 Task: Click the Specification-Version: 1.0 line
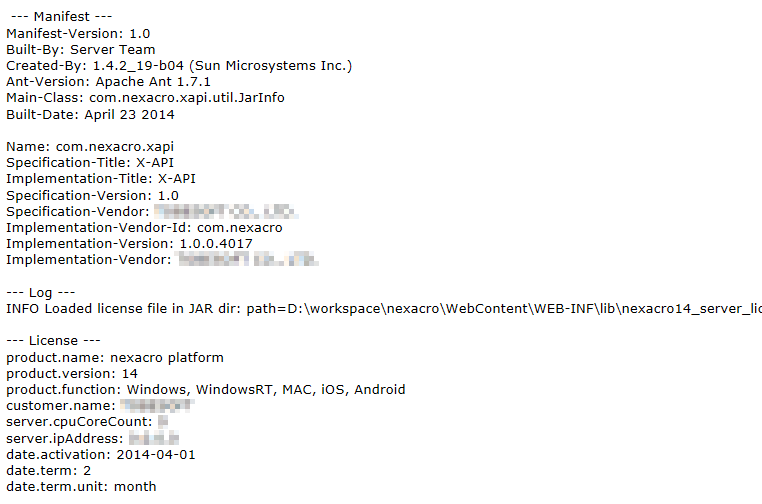(93, 195)
